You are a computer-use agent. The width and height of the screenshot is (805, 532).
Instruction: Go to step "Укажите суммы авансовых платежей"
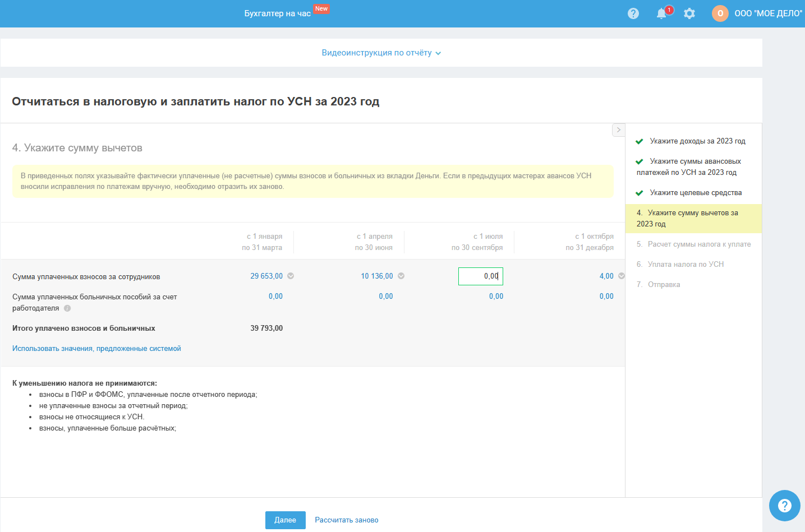point(689,167)
